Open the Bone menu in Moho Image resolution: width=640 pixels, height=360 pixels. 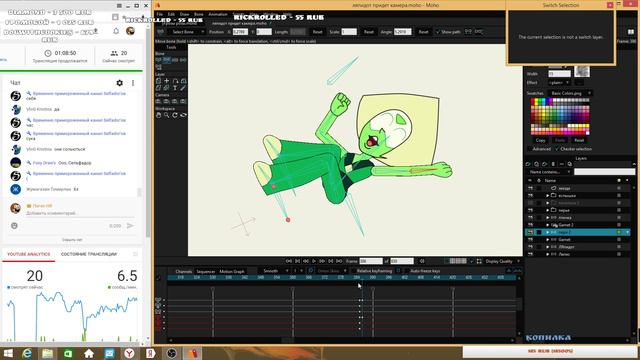[x=198, y=14]
